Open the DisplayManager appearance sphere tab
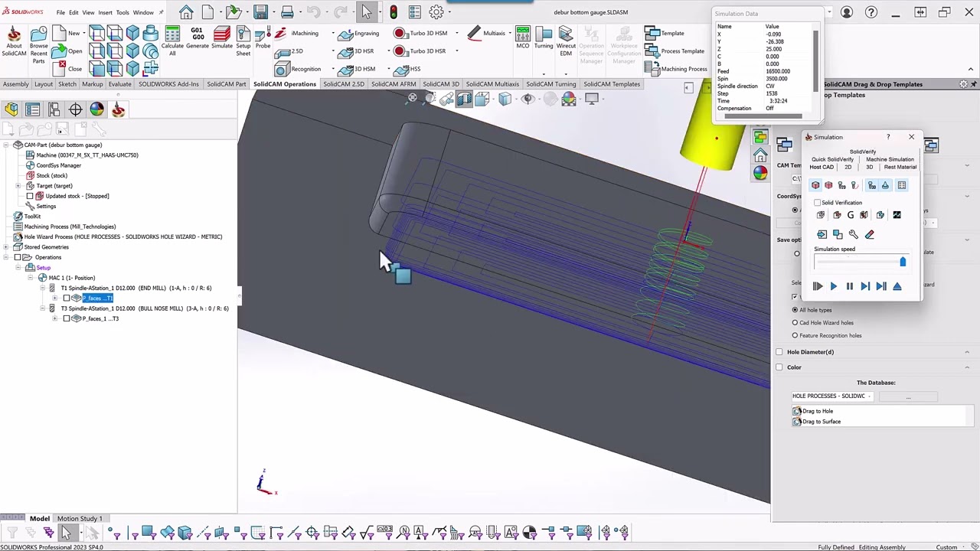 coord(96,109)
